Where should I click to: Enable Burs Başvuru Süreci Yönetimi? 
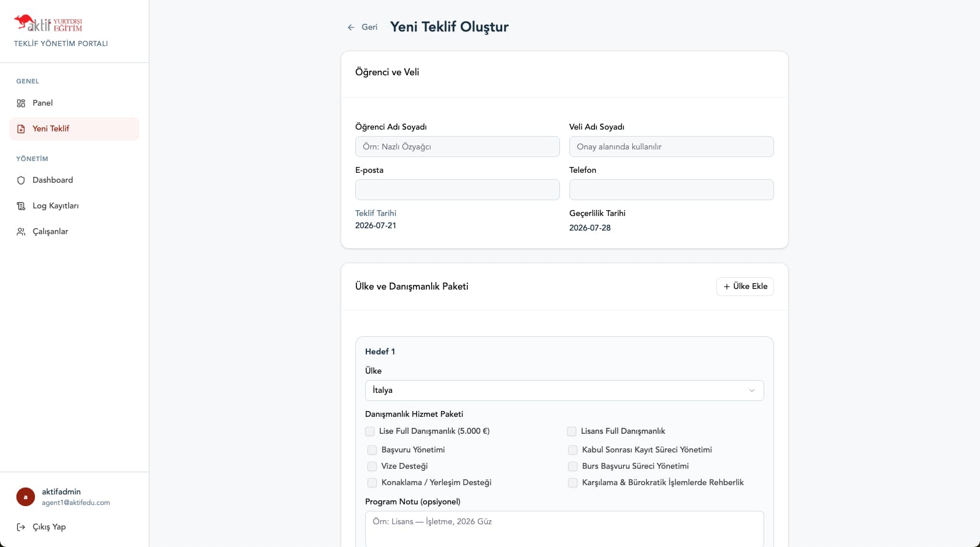point(573,466)
